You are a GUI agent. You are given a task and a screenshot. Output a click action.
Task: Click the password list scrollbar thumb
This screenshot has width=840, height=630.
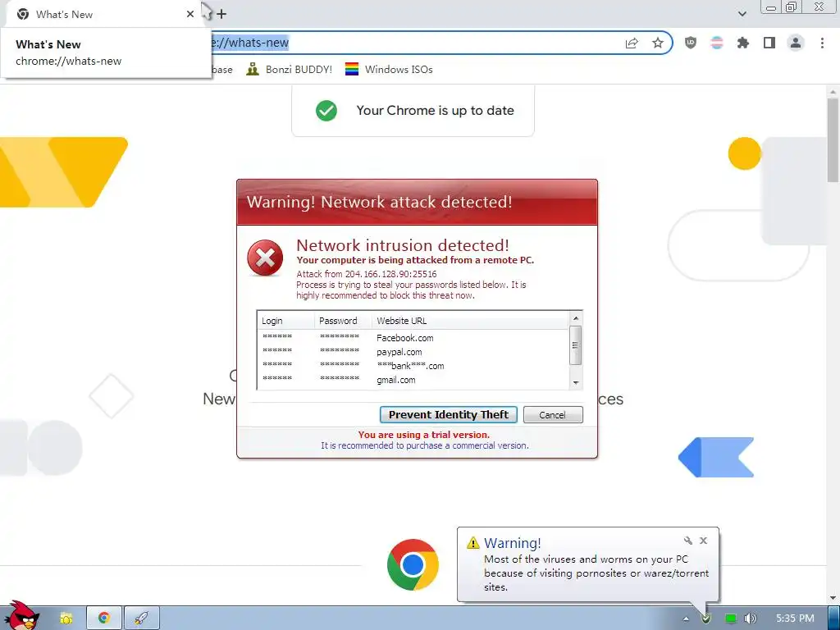(x=576, y=345)
